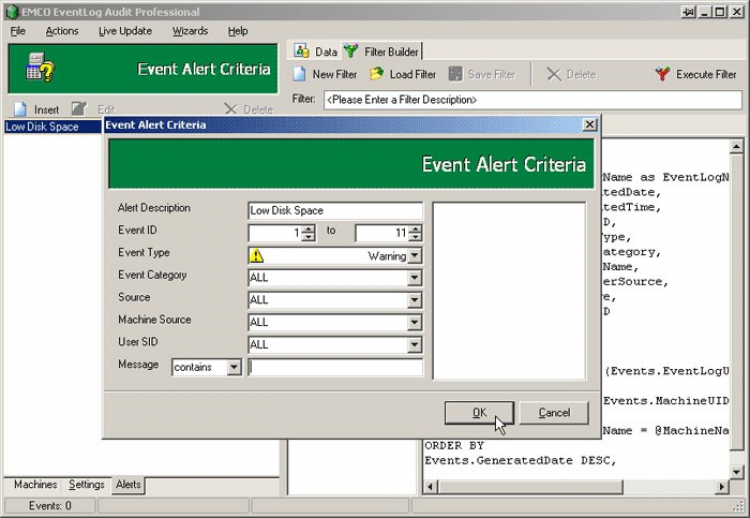
Task: Click the New Filter button label
Action: click(335, 74)
